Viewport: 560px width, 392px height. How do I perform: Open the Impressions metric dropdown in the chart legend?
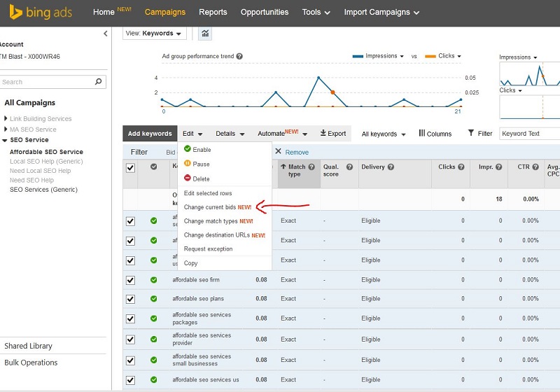(384, 56)
